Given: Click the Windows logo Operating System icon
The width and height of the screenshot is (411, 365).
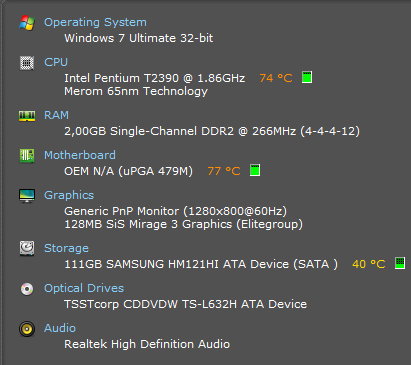Looking at the screenshot, I should coord(27,23).
